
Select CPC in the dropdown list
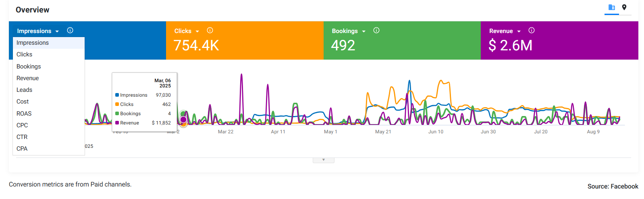(49, 125)
